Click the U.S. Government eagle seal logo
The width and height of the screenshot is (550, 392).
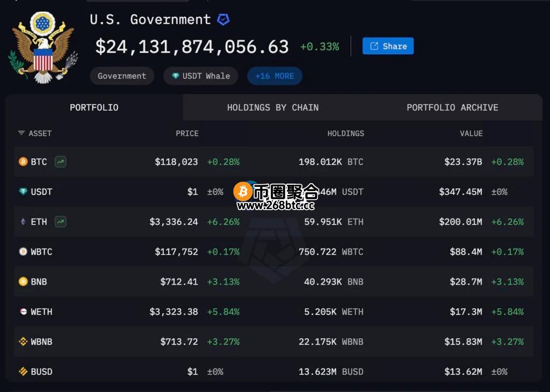(43, 47)
